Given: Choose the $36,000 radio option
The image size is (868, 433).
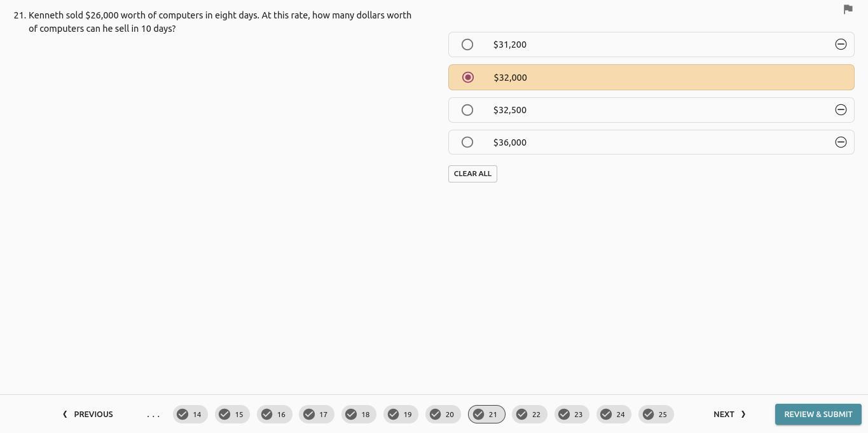Looking at the screenshot, I should pos(467,142).
